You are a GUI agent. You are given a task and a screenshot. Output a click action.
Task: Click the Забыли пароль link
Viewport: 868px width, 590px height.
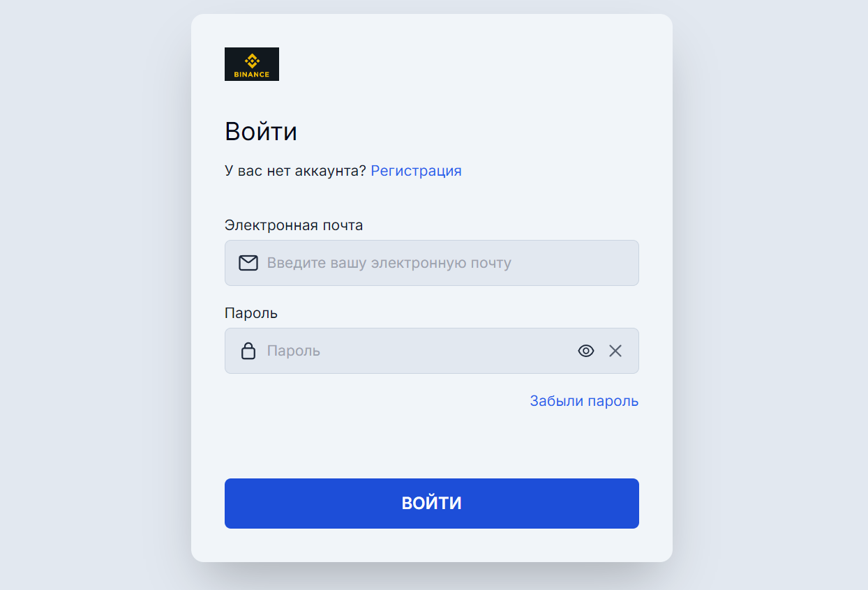pos(584,401)
